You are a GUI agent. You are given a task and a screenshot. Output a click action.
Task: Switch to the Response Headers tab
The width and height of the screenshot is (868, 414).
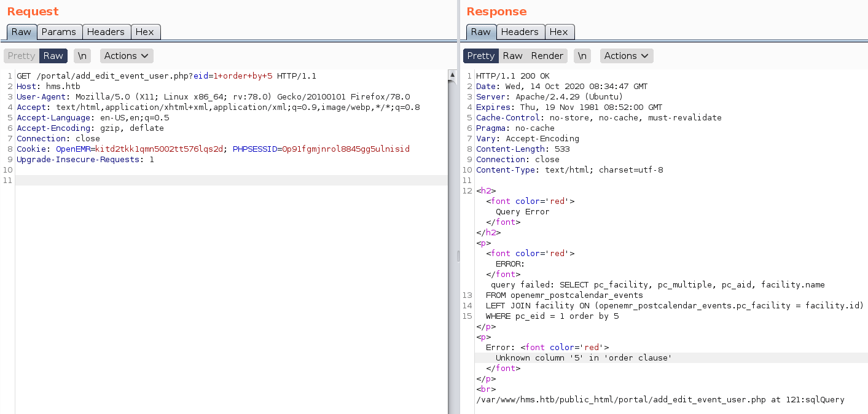click(520, 32)
